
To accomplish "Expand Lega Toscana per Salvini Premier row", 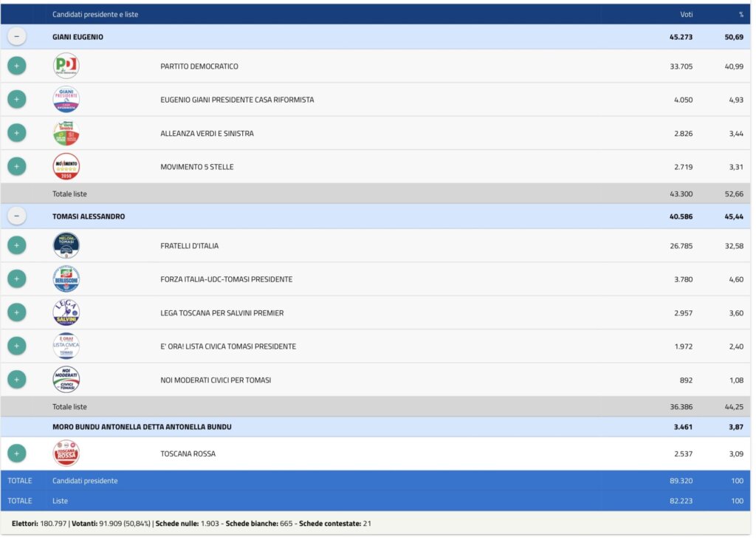I will click(17, 312).
